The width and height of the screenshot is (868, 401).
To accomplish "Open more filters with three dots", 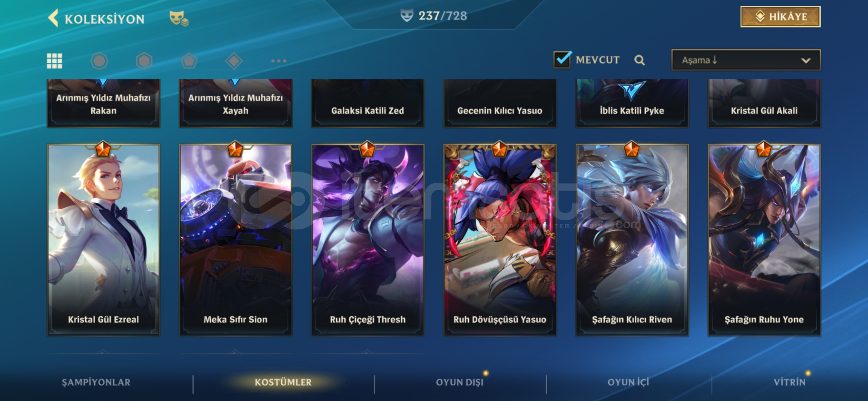I will click(x=279, y=61).
